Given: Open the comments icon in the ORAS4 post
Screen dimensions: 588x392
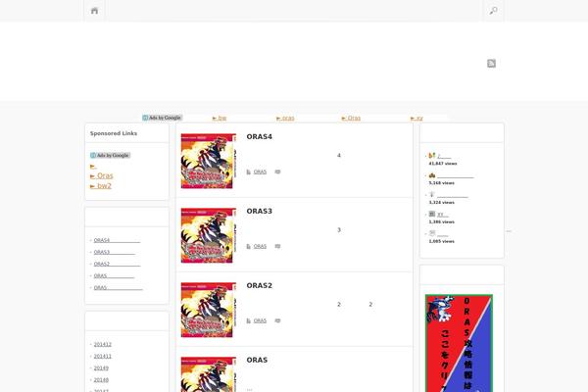Looking at the screenshot, I should 277,171.
